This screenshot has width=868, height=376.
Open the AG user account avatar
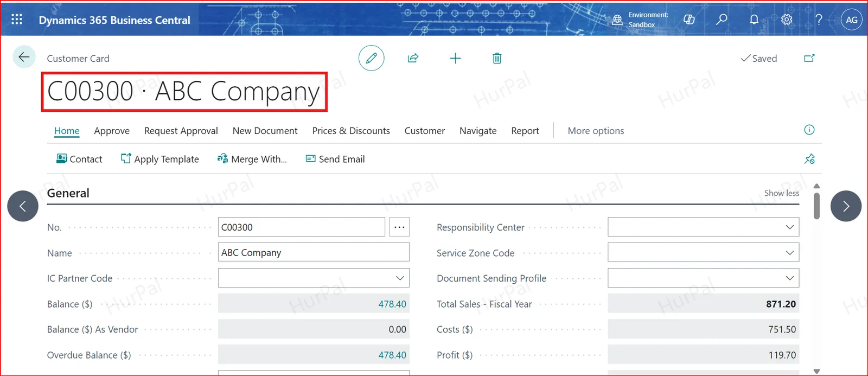(852, 20)
